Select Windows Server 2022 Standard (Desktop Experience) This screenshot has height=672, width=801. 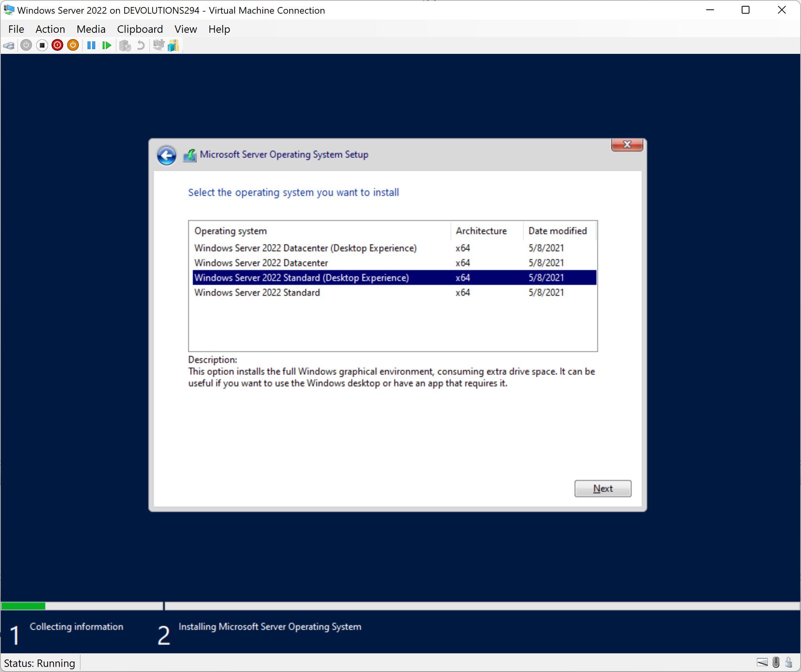coord(394,278)
